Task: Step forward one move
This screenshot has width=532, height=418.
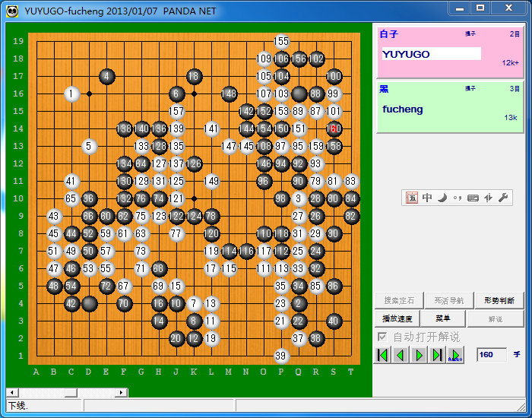Action: pyautogui.click(x=419, y=355)
